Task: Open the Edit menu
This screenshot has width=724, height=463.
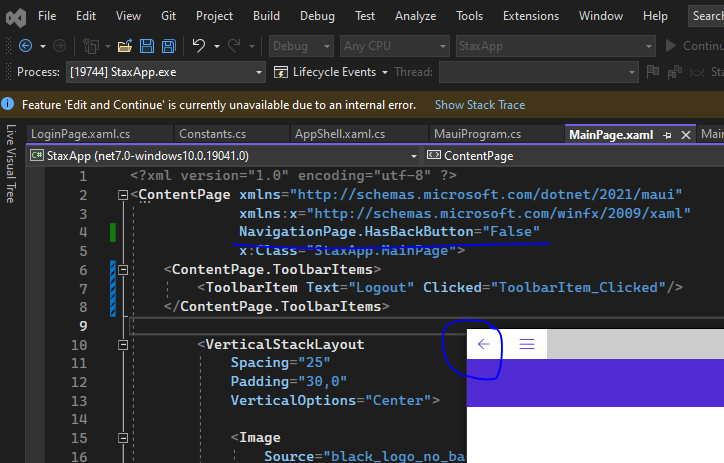Action: [86, 16]
